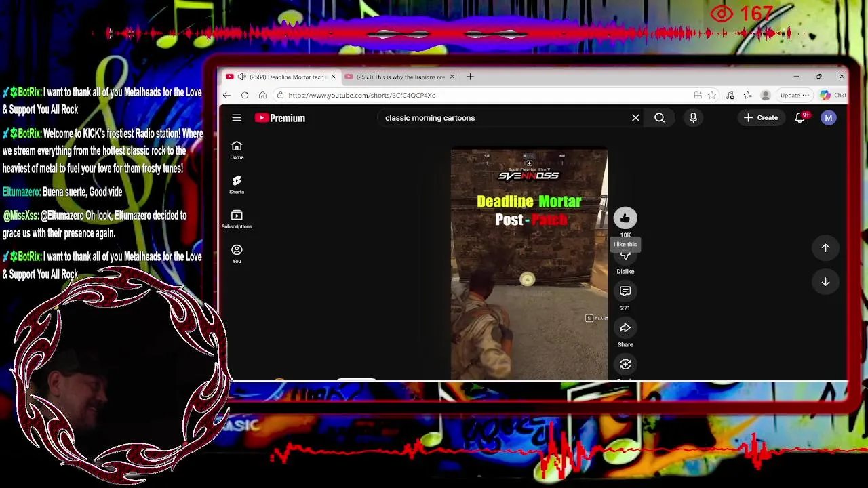
Task: Open the browser favorites list icon
Action: pyautogui.click(x=747, y=96)
